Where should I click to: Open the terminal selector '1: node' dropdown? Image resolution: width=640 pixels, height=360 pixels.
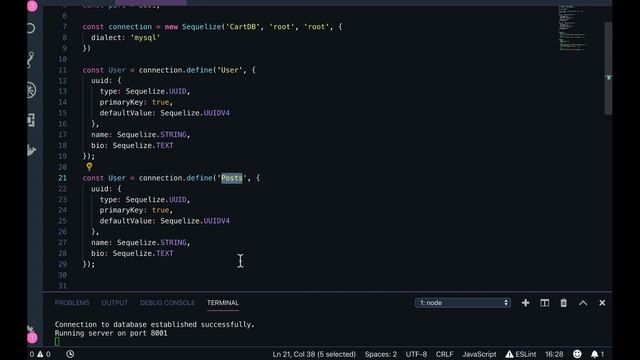coord(462,303)
